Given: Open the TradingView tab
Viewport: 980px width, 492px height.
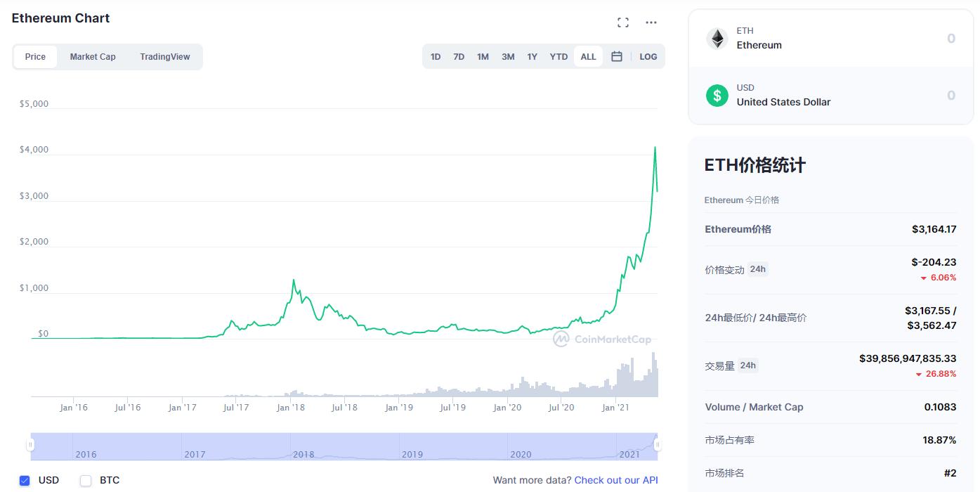Looking at the screenshot, I should coord(165,57).
